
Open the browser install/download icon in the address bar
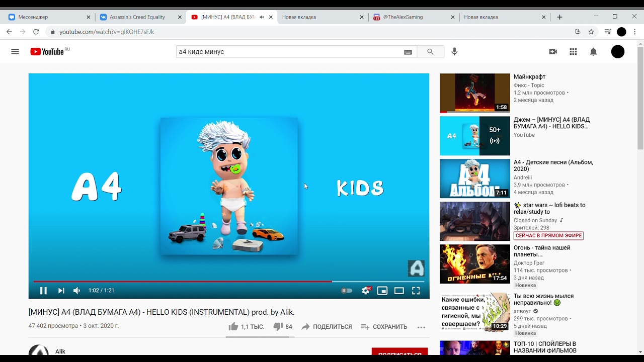(578, 32)
